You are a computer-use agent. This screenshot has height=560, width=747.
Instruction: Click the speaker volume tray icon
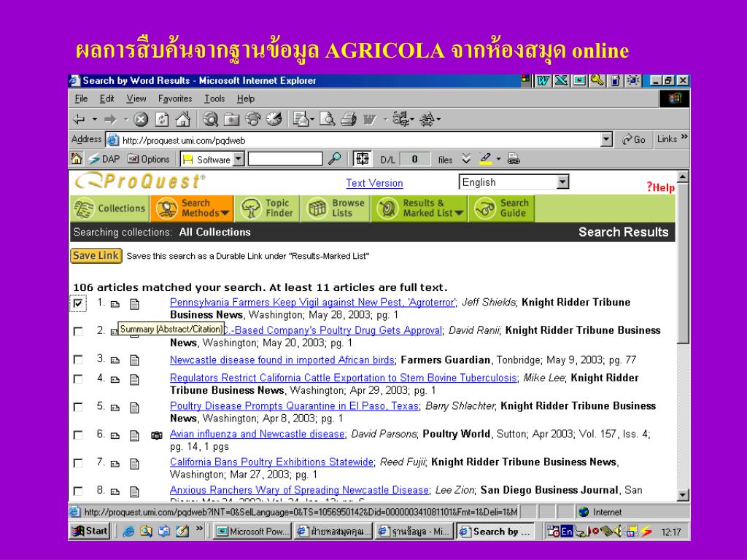618,531
